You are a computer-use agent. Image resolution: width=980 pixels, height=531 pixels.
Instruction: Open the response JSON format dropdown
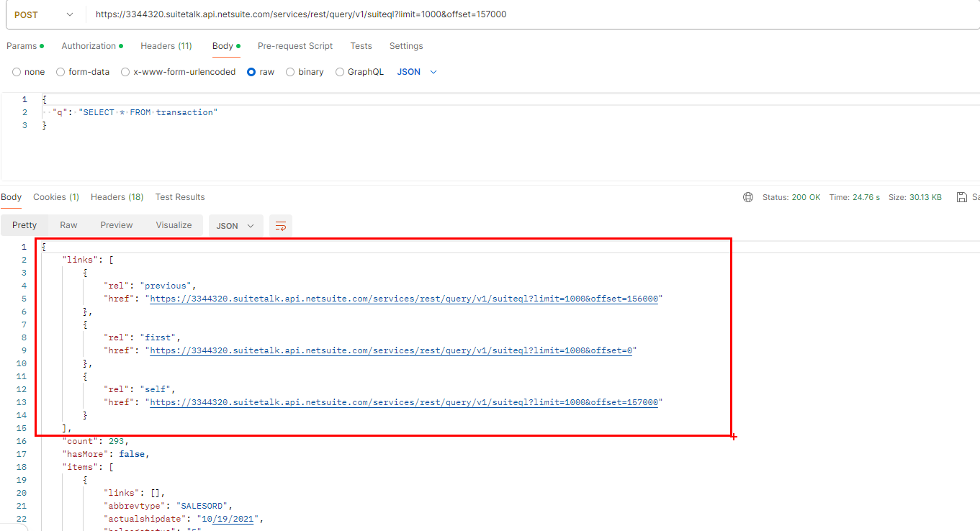pyautogui.click(x=235, y=226)
